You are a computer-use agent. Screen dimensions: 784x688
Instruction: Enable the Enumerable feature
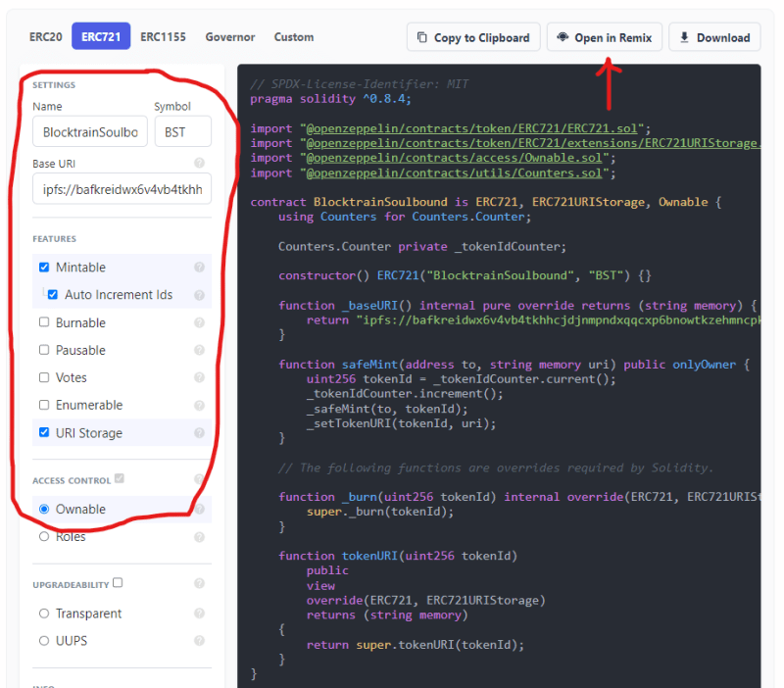click(44, 405)
